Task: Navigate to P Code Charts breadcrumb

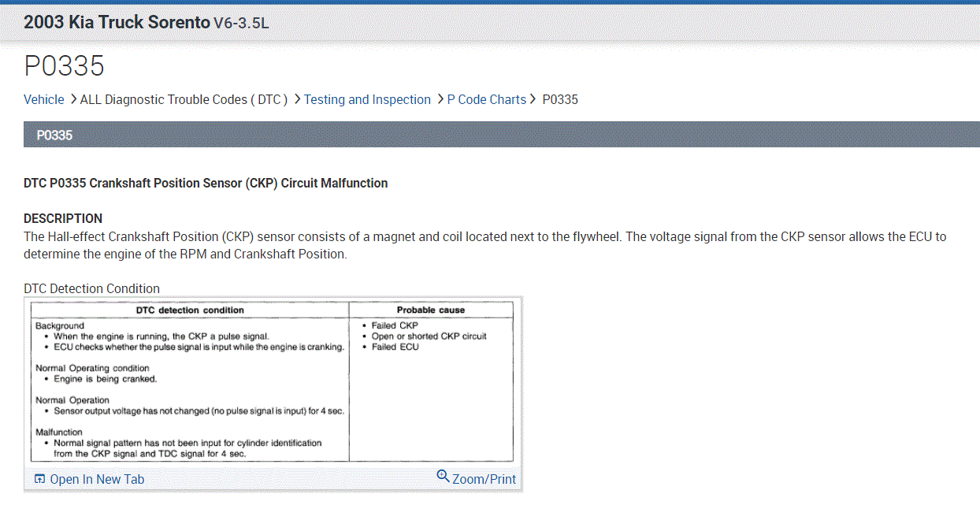Action: point(486,99)
